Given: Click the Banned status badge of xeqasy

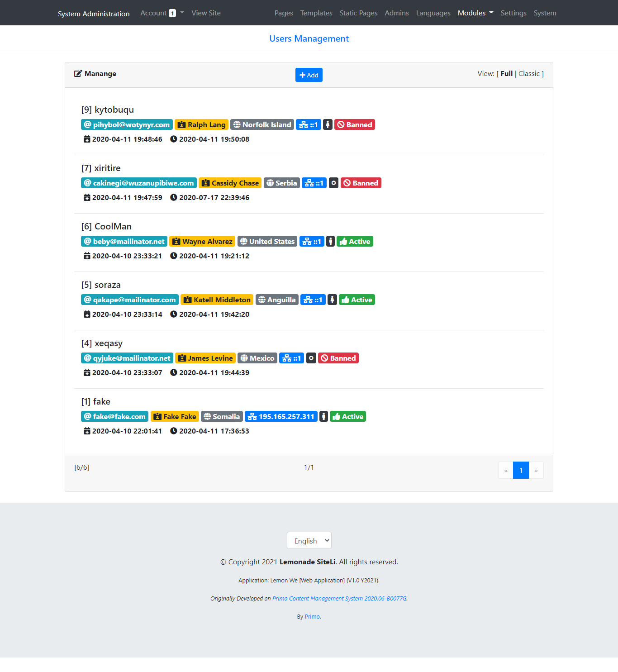Looking at the screenshot, I should coord(338,358).
